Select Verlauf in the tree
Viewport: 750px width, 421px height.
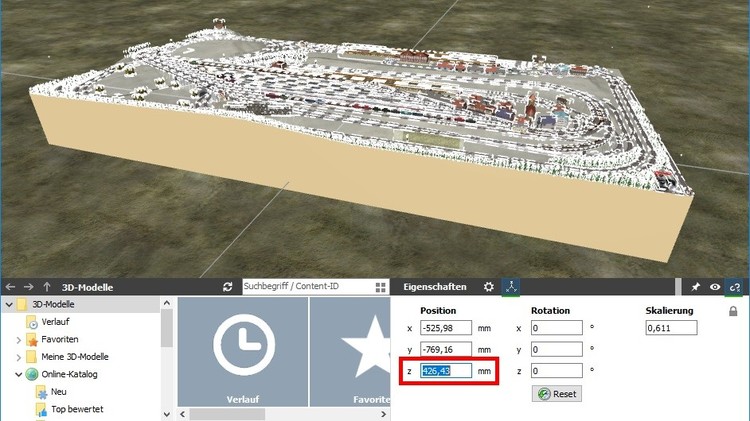(55, 322)
